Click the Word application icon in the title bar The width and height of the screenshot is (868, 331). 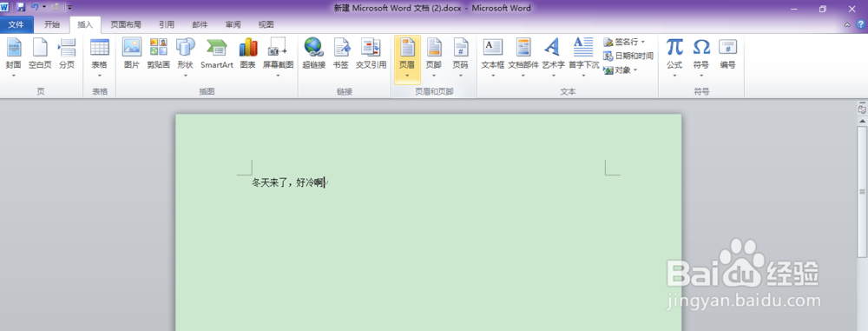click(x=5, y=8)
